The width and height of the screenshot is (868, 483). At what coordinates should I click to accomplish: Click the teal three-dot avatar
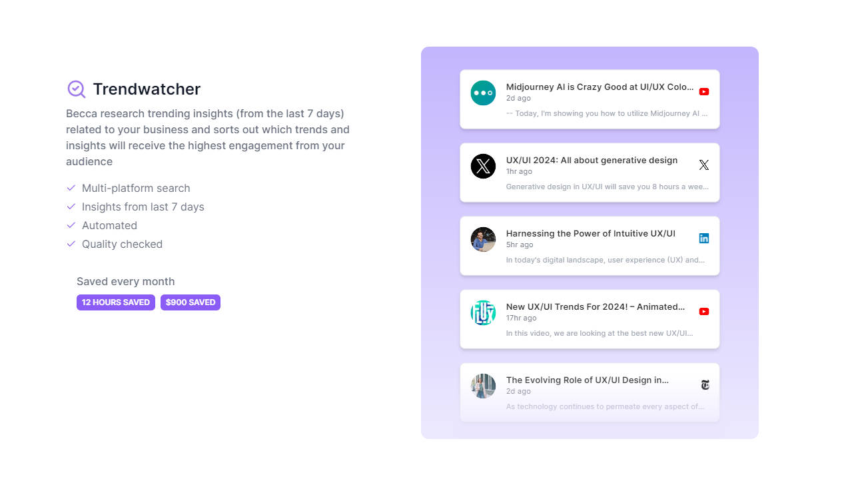483,93
